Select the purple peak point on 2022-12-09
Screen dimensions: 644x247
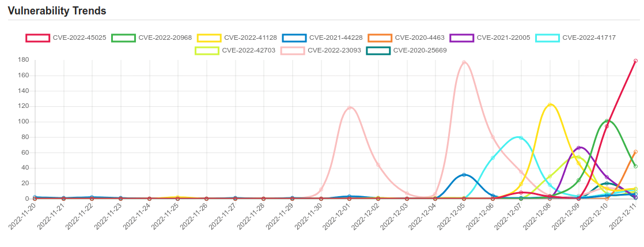point(578,148)
